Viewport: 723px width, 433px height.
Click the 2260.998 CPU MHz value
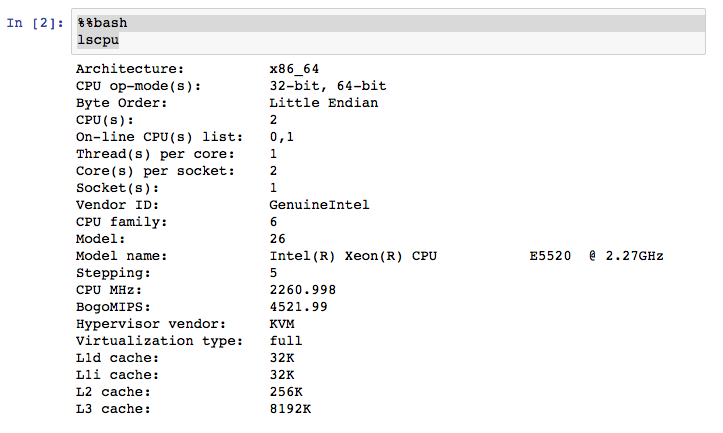pyautogui.click(x=302, y=290)
